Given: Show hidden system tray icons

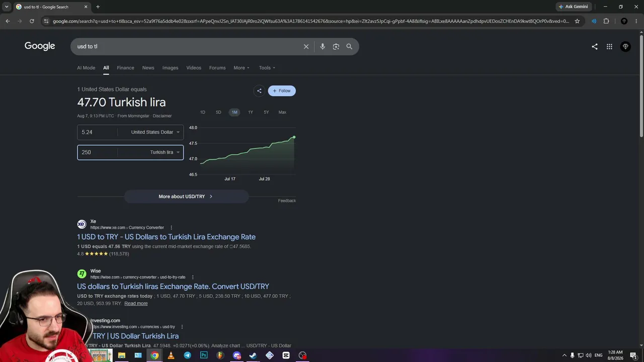Looking at the screenshot, I should 564,355.
